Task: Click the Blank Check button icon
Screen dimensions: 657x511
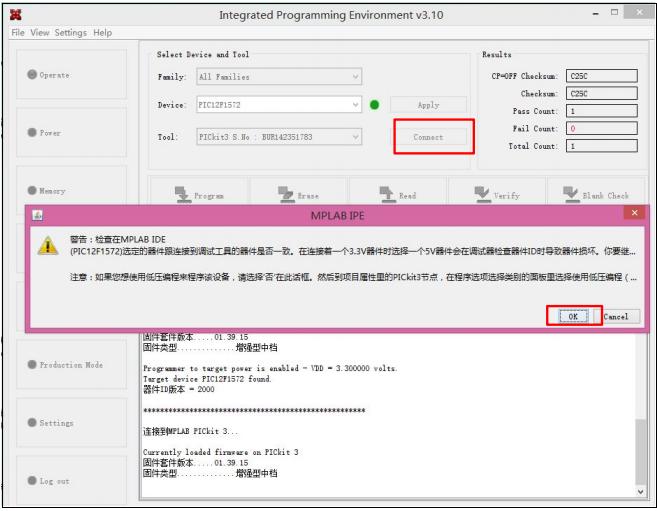Action: [571, 194]
